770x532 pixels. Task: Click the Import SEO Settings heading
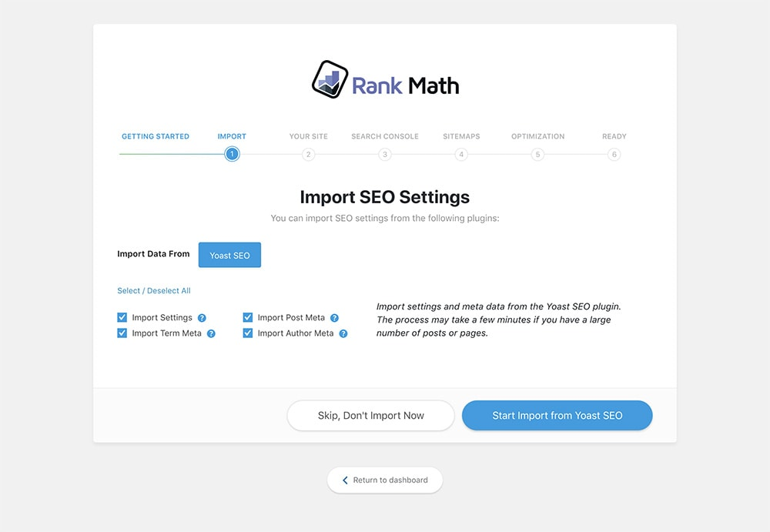click(385, 197)
